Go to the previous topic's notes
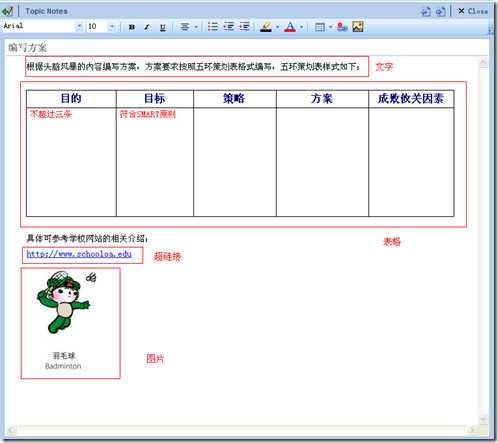498x443 pixels. click(426, 12)
